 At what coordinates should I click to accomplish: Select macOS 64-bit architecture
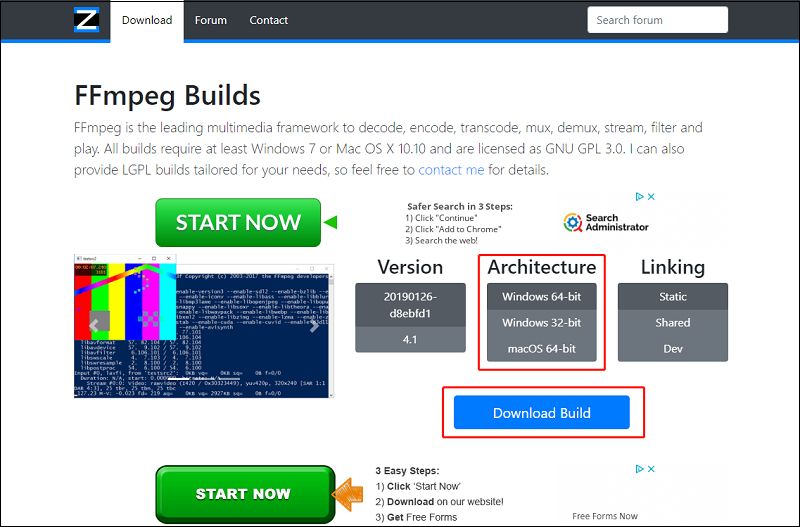[541, 348]
